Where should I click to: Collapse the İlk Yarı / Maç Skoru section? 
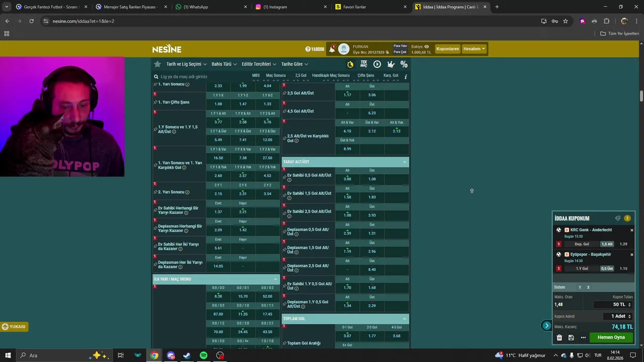[x=275, y=279]
